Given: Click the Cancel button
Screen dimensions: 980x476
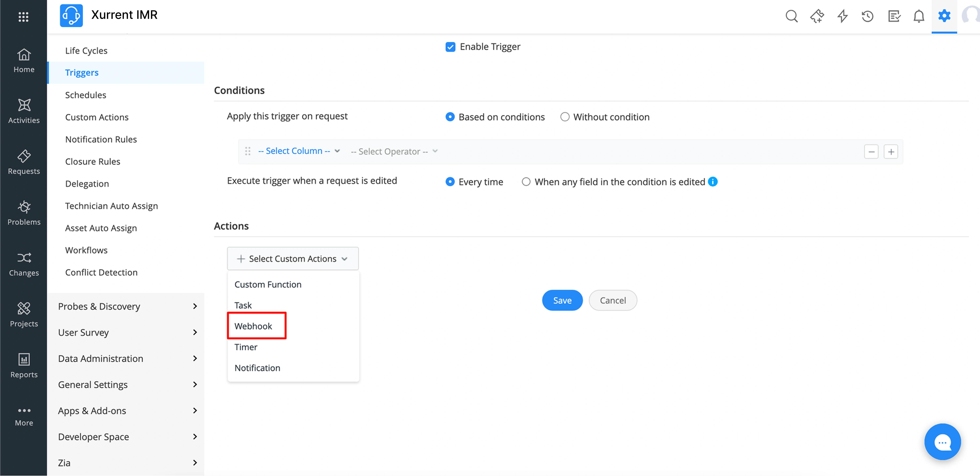Looking at the screenshot, I should coord(612,300).
